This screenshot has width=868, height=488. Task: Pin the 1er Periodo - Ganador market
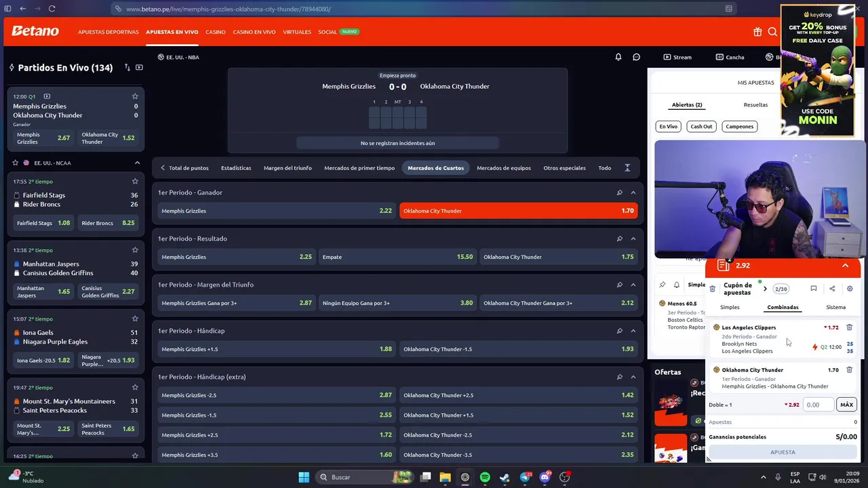click(x=619, y=192)
